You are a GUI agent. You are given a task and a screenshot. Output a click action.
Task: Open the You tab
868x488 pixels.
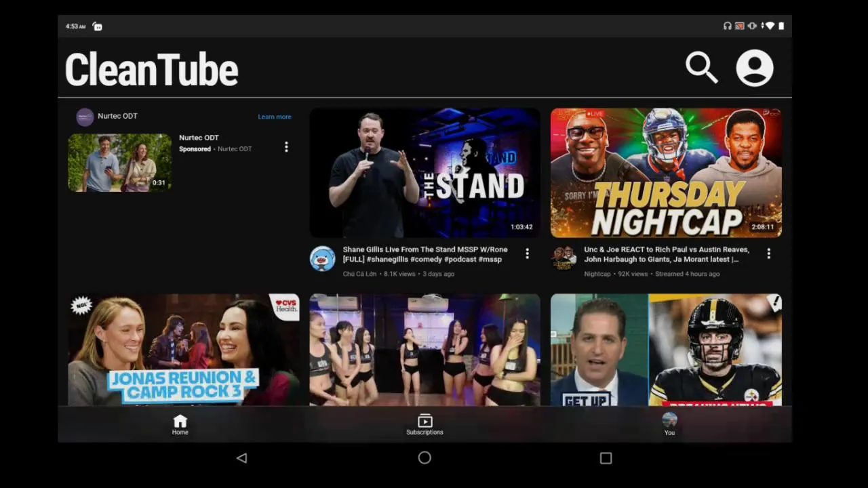point(669,424)
